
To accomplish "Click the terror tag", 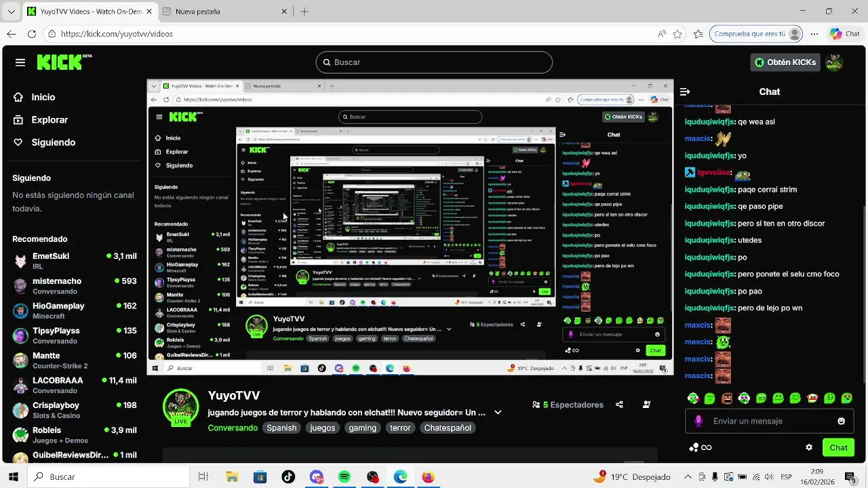I will click(400, 428).
